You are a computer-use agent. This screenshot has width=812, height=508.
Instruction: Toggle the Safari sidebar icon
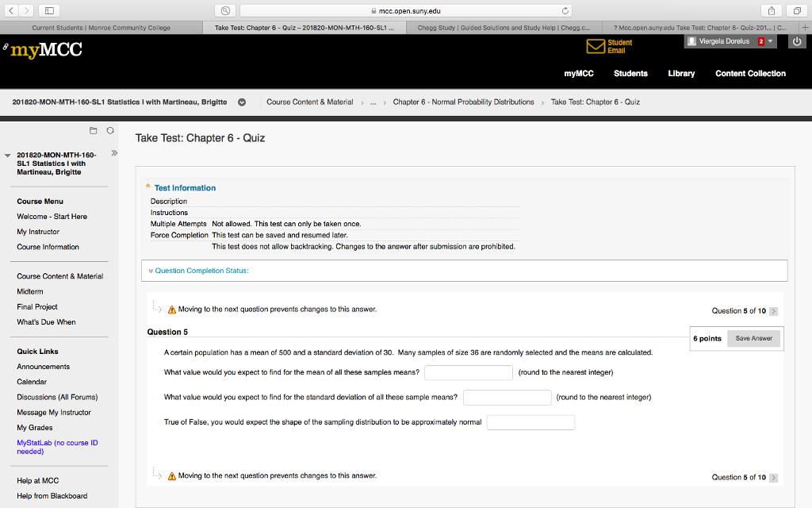point(49,10)
